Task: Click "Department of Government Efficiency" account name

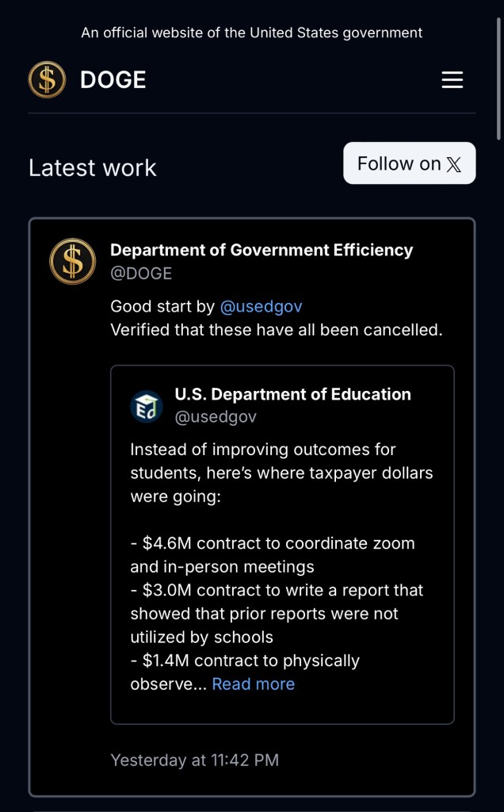Action: point(262,250)
